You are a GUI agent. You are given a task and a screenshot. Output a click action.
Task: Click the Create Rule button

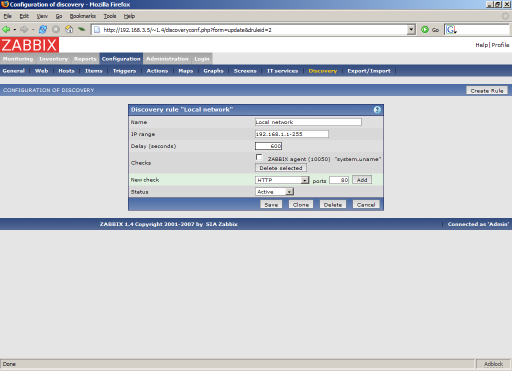tap(487, 90)
